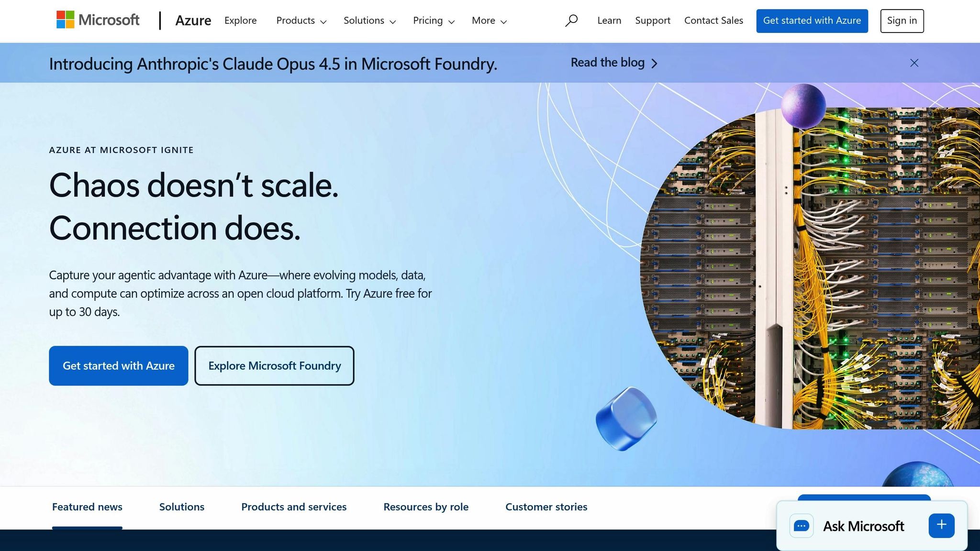The image size is (980, 551).
Task: Click the blue plus icon in chat widget
Action: point(941,525)
